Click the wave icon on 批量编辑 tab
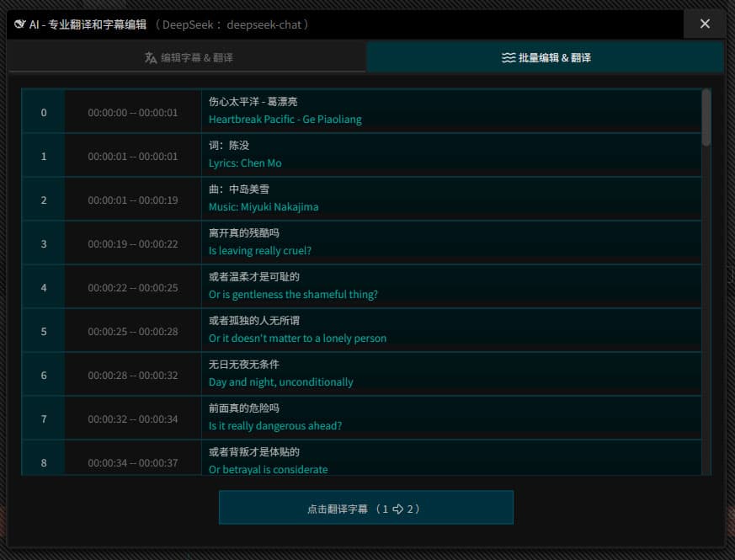 508,58
